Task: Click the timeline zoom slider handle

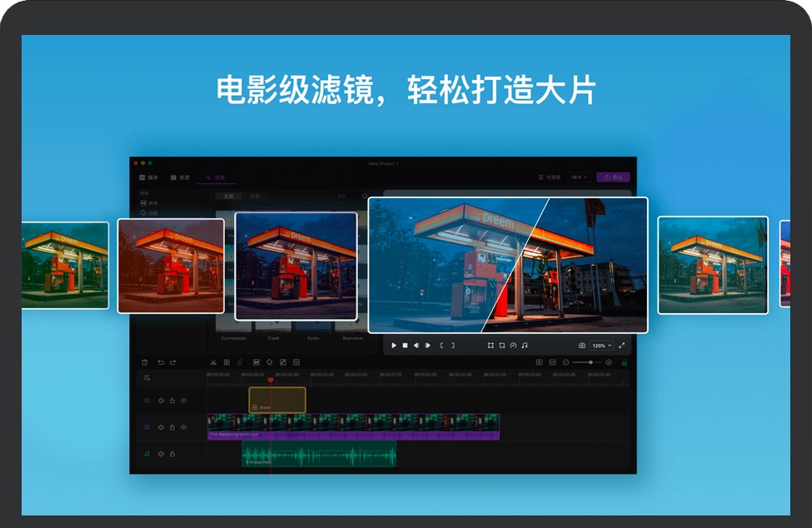Action: click(x=590, y=362)
